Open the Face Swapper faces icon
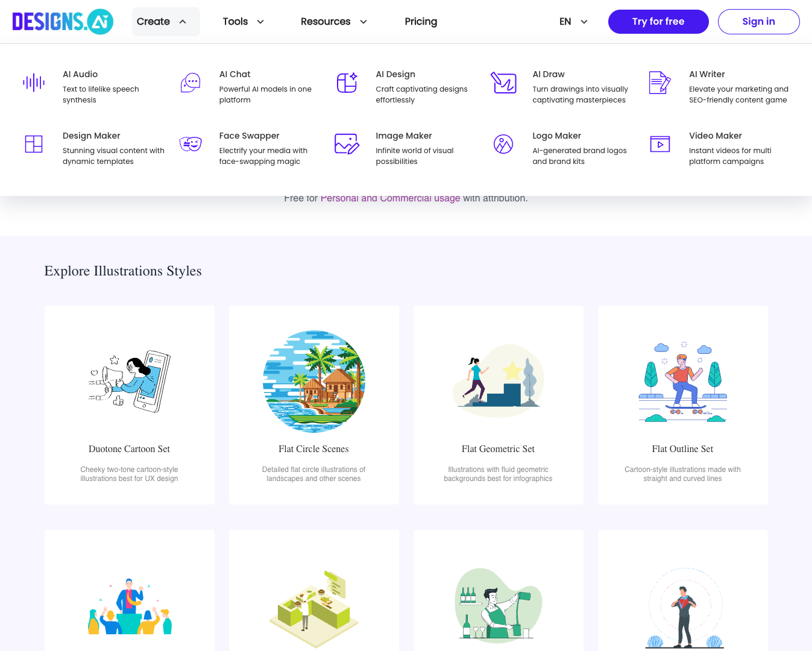 click(190, 144)
